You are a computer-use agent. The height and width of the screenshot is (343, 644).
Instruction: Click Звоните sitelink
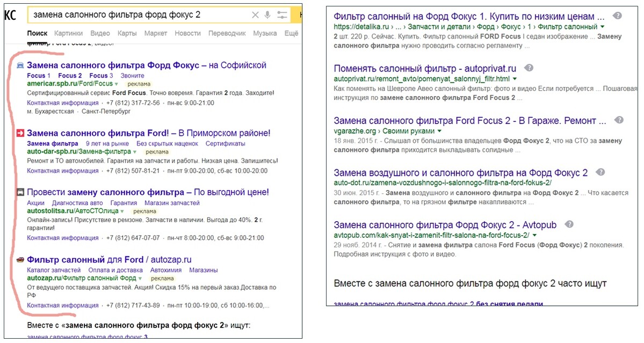(x=132, y=76)
